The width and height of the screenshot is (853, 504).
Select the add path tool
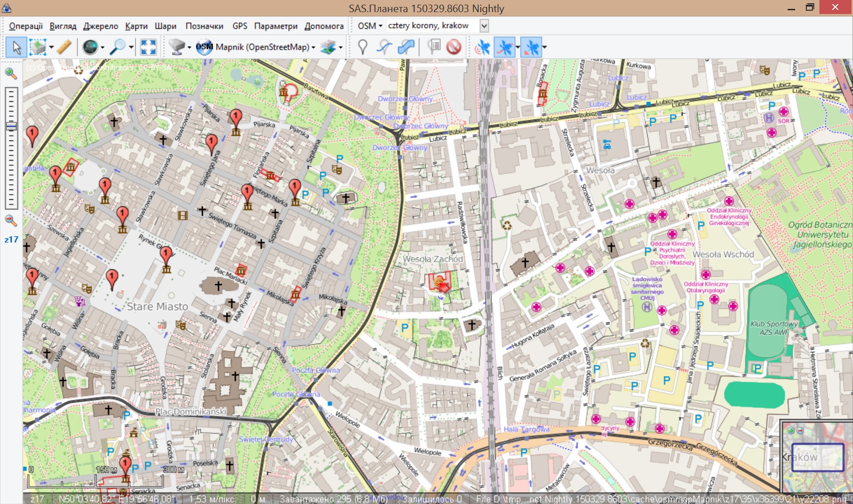tap(384, 47)
